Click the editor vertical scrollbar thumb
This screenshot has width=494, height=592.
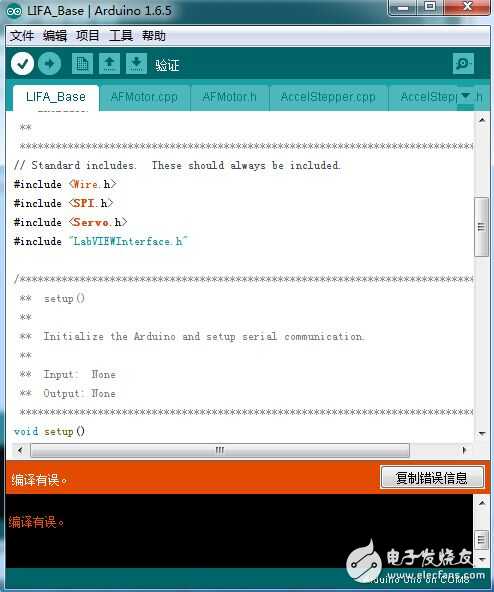tap(482, 227)
